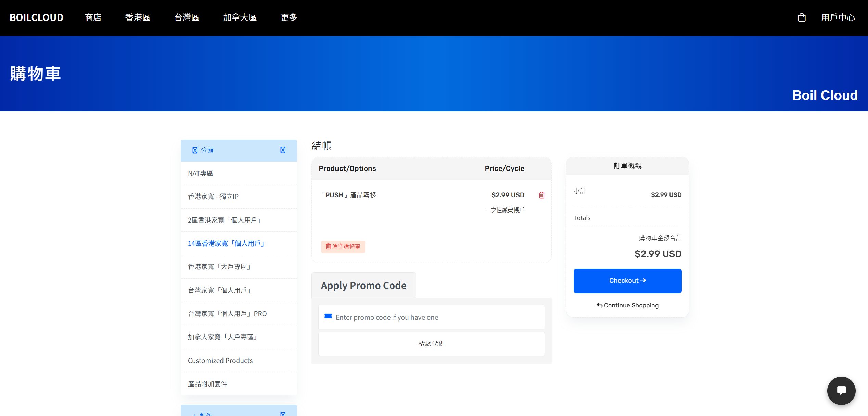Open the 香港區 menu
Image resolution: width=868 pixels, height=416 pixels.
coord(138,17)
